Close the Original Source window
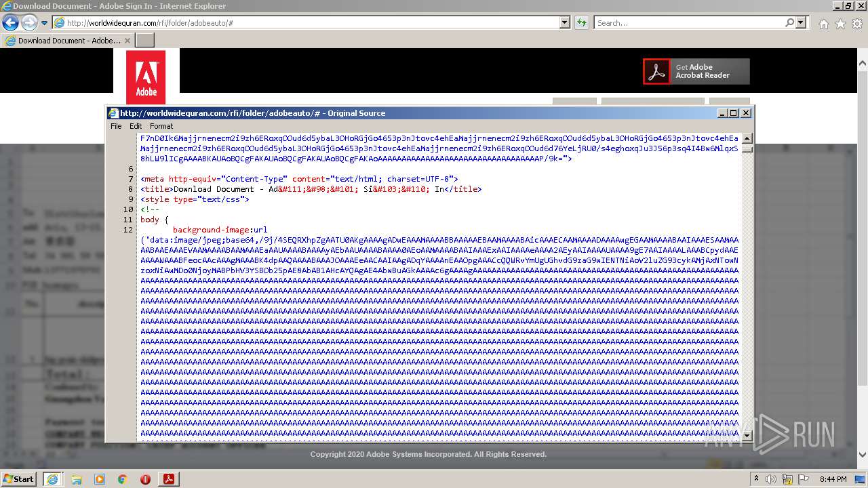The width and height of the screenshot is (868, 488). pyautogui.click(x=746, y=113)
